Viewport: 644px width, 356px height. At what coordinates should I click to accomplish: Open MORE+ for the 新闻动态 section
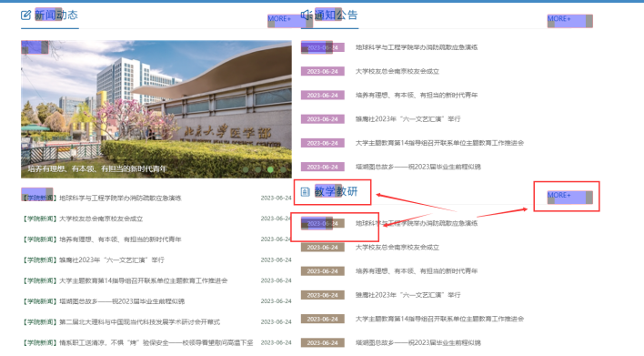click(x=279, y=19)
